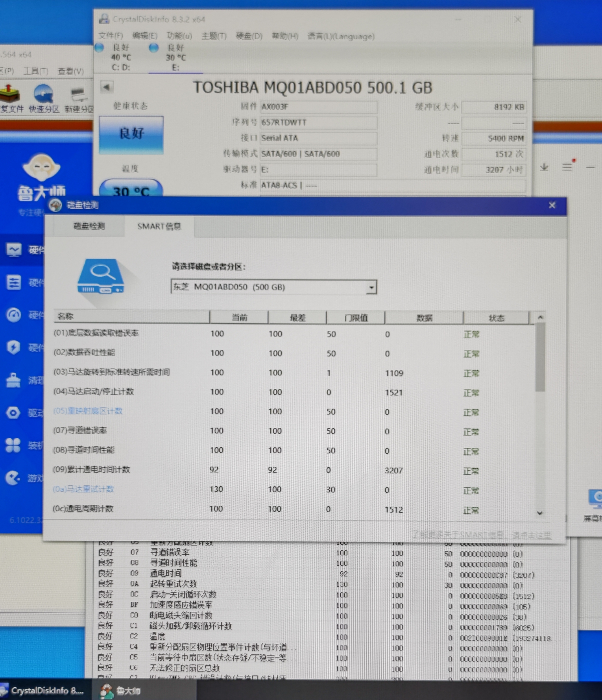Click the first 鲁大师 sidebar monitor icon
The width and height of the screenshot is (602, 700).
click(x=14, y=250)
